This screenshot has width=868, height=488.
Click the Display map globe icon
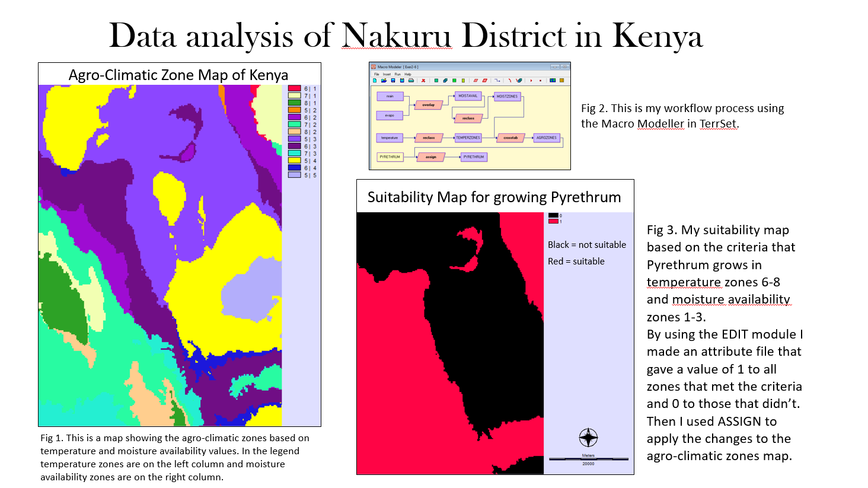point(553,80)
